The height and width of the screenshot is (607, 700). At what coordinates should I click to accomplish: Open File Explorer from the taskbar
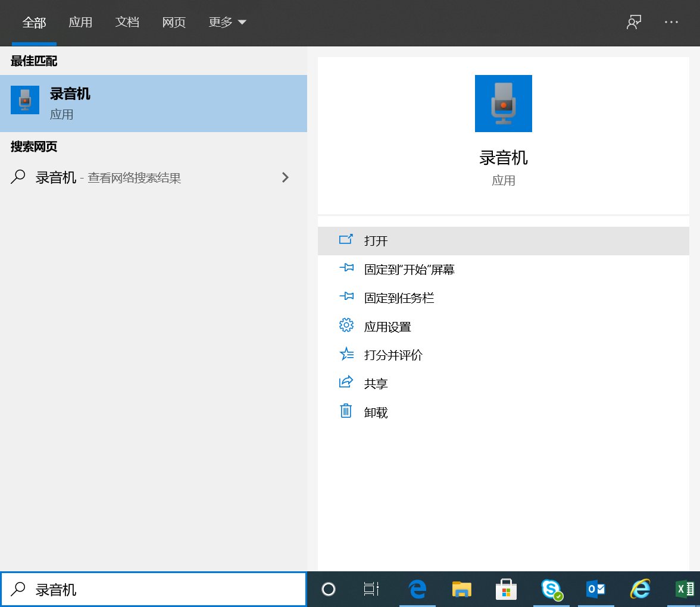[x=461, y=589]
